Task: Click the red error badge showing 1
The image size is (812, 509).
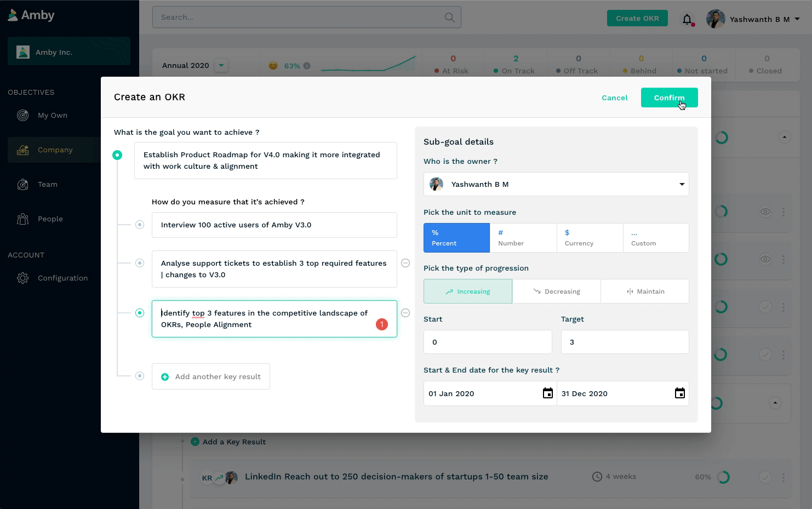Action: [x=382, y=324]
